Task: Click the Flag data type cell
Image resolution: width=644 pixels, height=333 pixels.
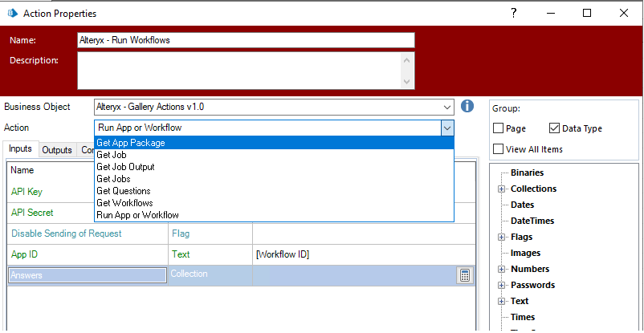Action: coord(210,234)
